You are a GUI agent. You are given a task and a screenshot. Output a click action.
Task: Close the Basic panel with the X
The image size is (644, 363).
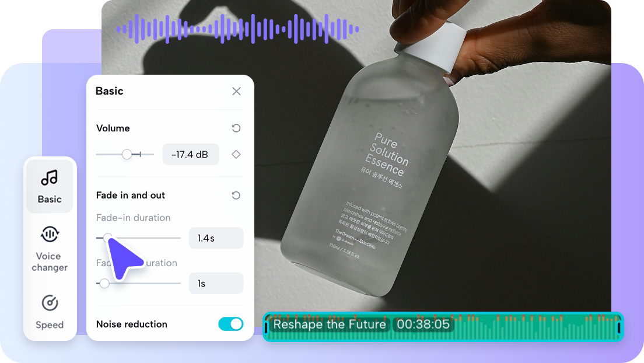pos(236,91)
